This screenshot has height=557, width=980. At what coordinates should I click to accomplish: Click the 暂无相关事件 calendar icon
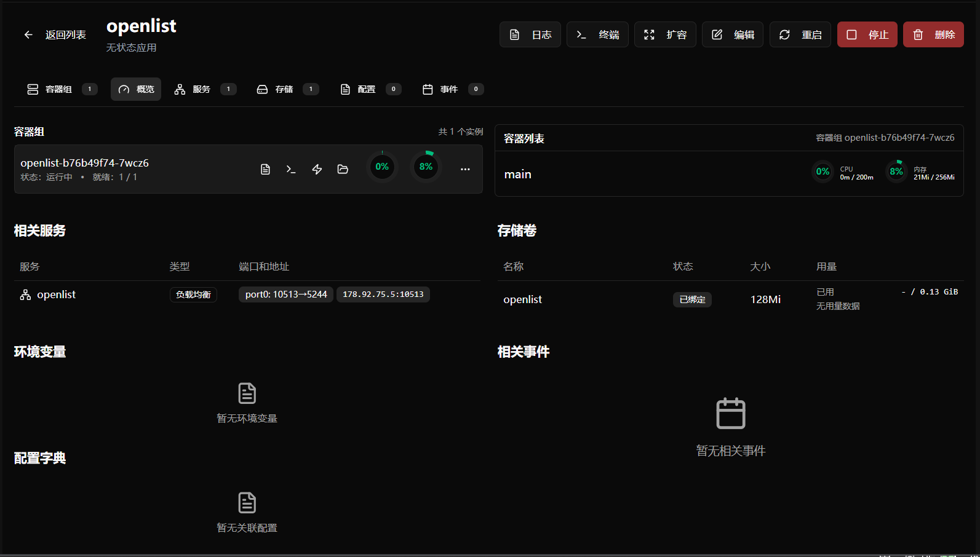pyautogui.click(x=731, y=413)
